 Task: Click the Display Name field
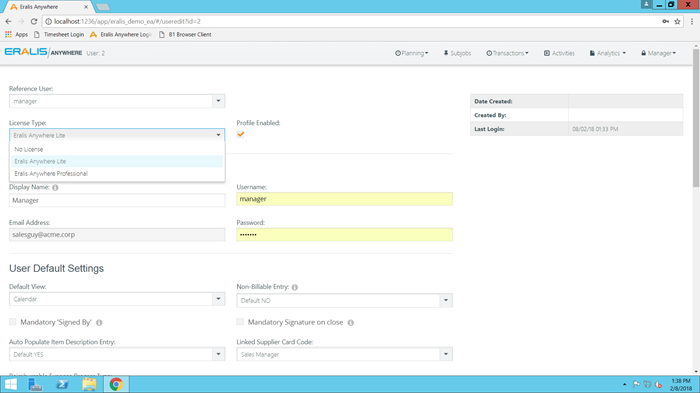(117, 200)
